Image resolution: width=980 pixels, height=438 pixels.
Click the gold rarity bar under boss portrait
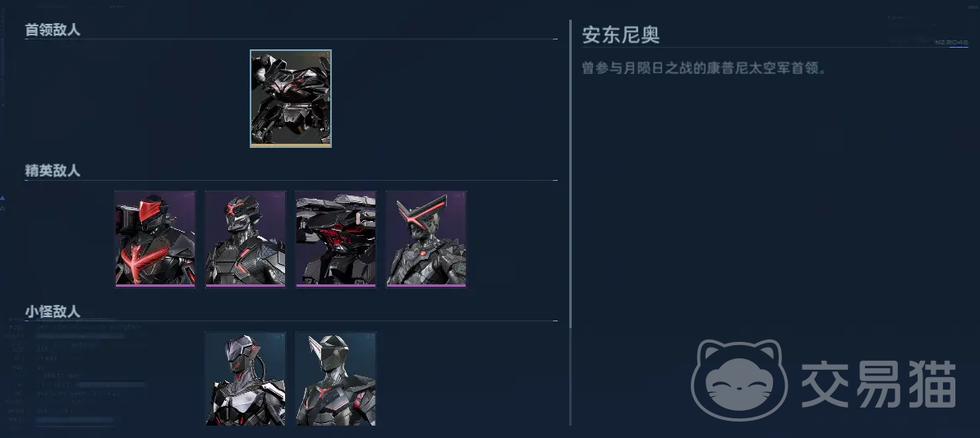click(291, 145)
